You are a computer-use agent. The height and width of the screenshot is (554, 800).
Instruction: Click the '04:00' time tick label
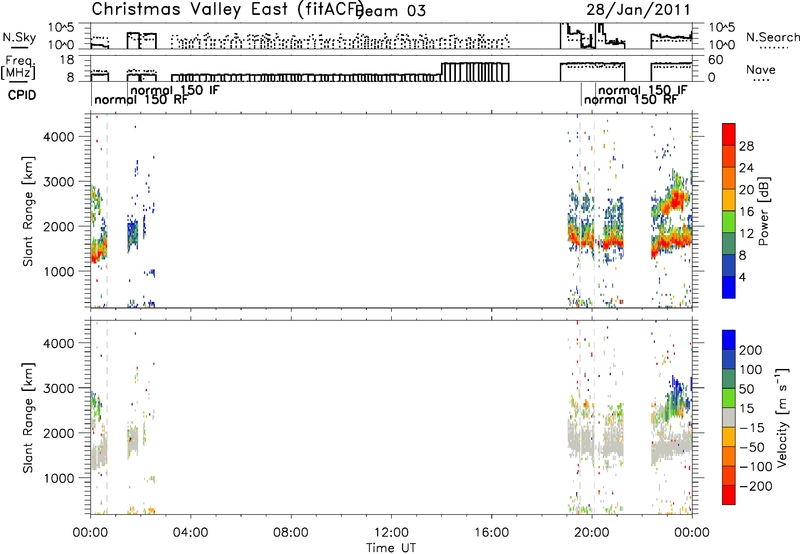click(x=190, y=533)
